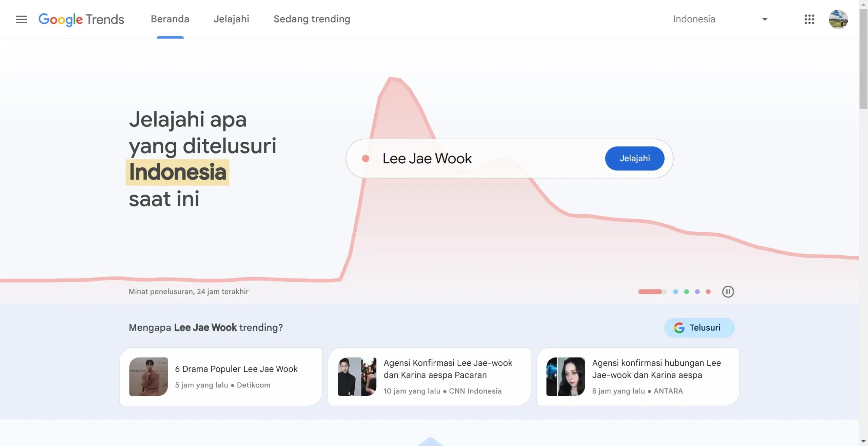Open the ANTARA article card
The width and height of the screenshot is (868, 446).
pos(638,377)
